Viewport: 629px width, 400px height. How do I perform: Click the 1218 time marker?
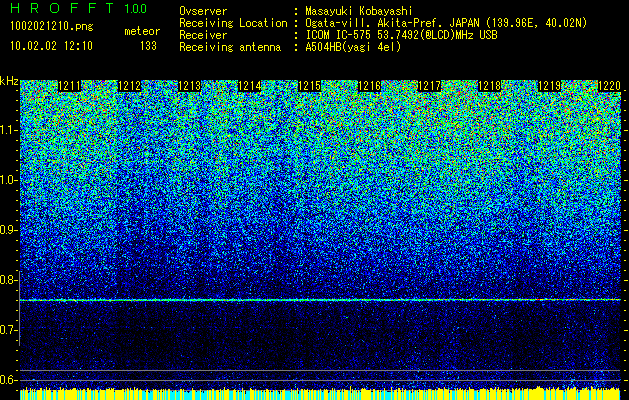click(490, 86)
